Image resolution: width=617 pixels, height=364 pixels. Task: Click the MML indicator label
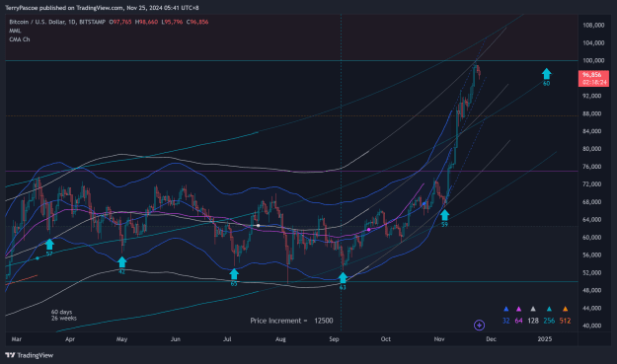[15, 31]
